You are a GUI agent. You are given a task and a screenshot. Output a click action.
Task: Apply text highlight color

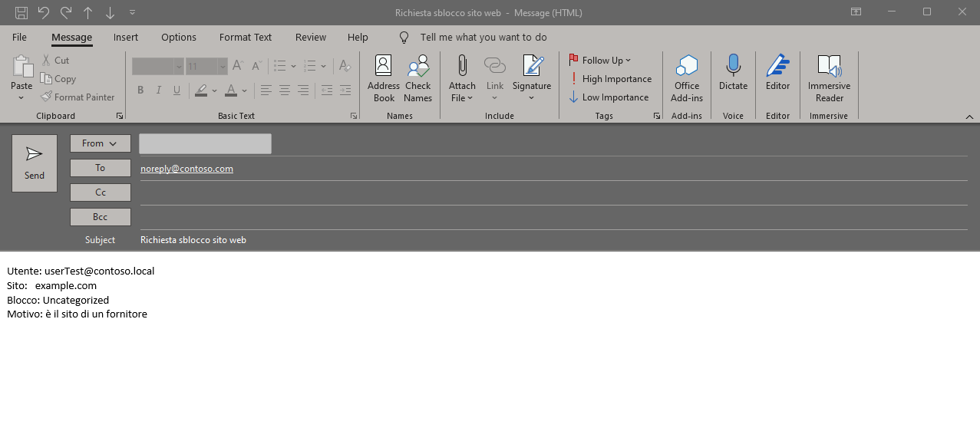pyautogui.click(x=200, y=90)
